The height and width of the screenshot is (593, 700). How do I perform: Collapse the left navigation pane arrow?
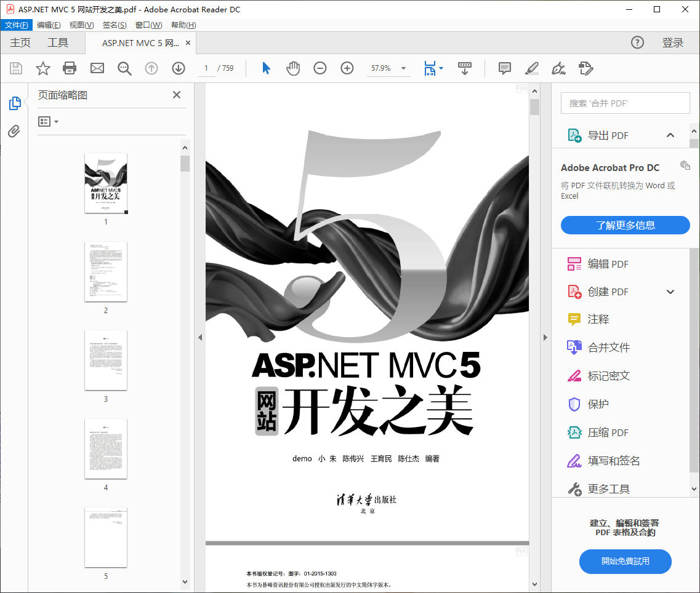tap(200, 337)
